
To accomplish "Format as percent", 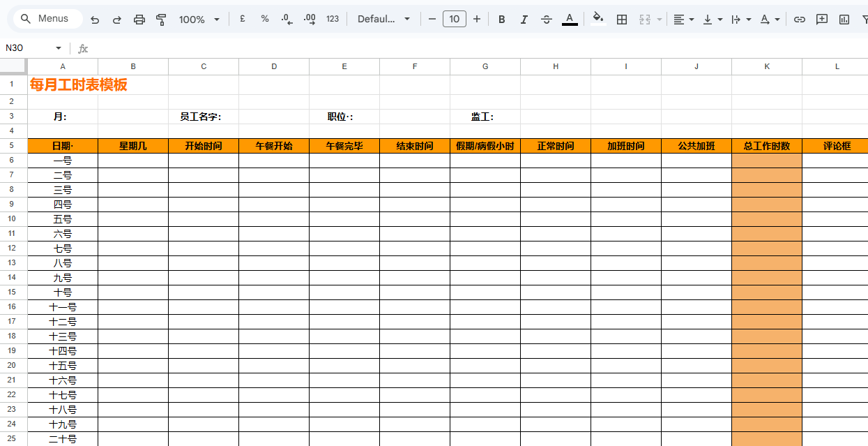I will point(265,19).
